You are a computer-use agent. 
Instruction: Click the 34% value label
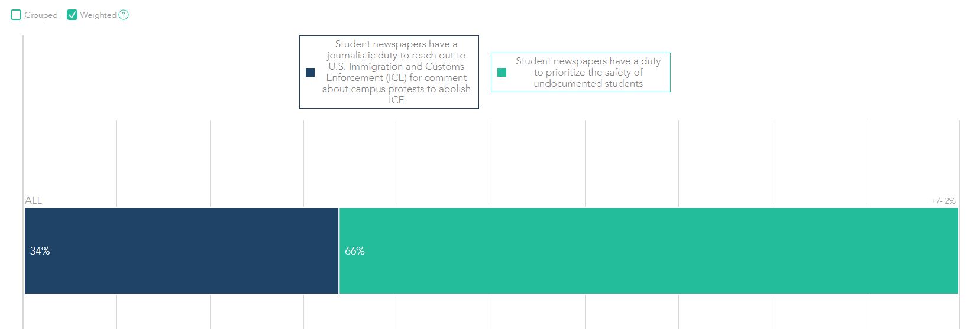pyautogui.click(x=40, y=251)
